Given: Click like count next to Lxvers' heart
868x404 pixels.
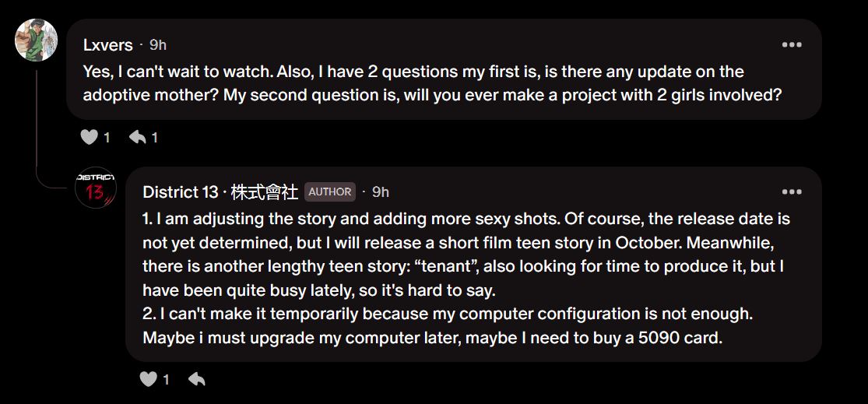Looking at the screenshot, I should tap(107, 138).
